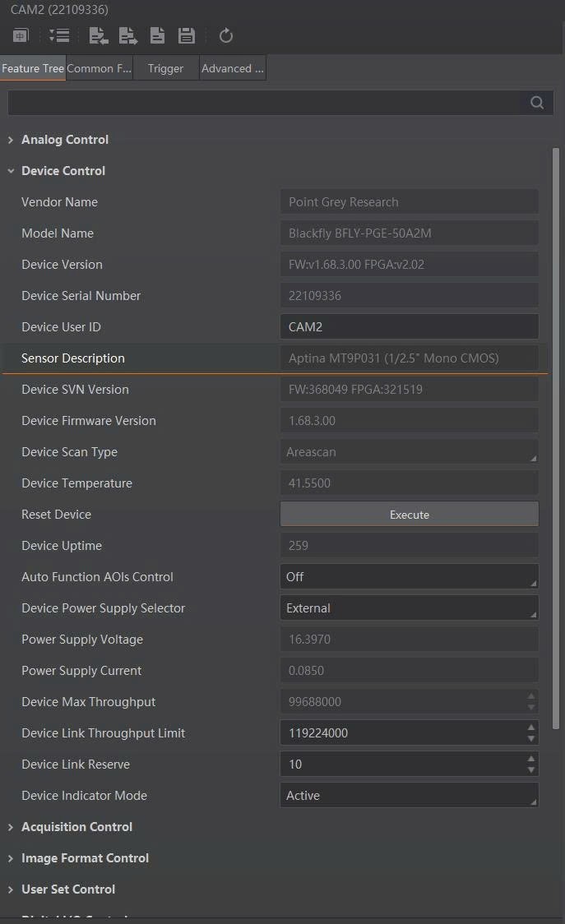Switch to the Feature Tree tab
565x924 pixels.
33,68
